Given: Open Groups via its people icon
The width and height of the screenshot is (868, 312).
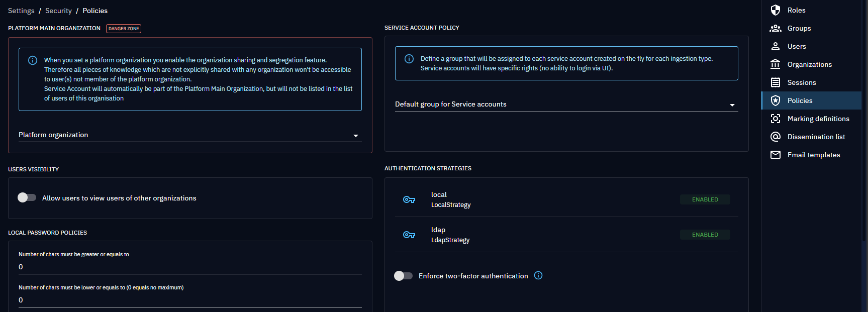Looking at the screenshot, I should 776,28.
